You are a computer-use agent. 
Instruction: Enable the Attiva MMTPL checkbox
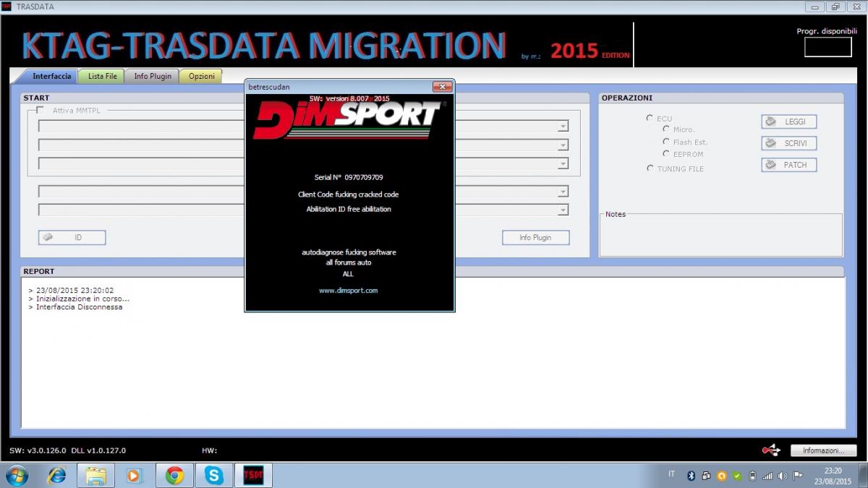tap(40, 110)
